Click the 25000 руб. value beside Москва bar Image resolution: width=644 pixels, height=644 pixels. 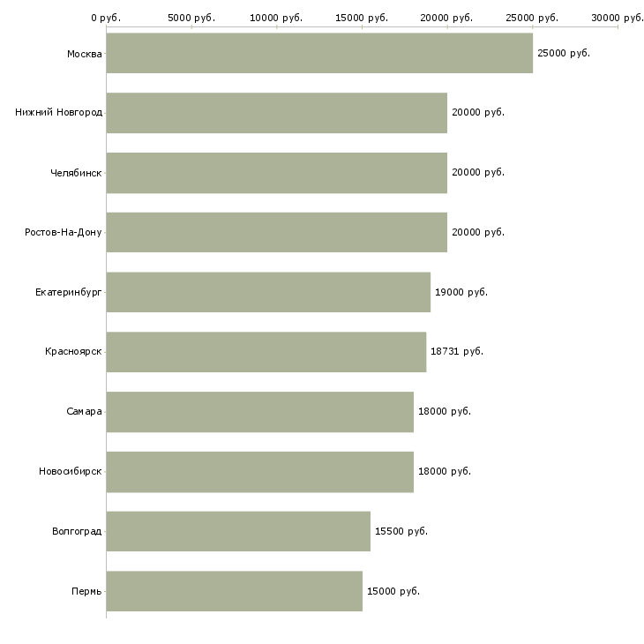[x=563, y=53]
